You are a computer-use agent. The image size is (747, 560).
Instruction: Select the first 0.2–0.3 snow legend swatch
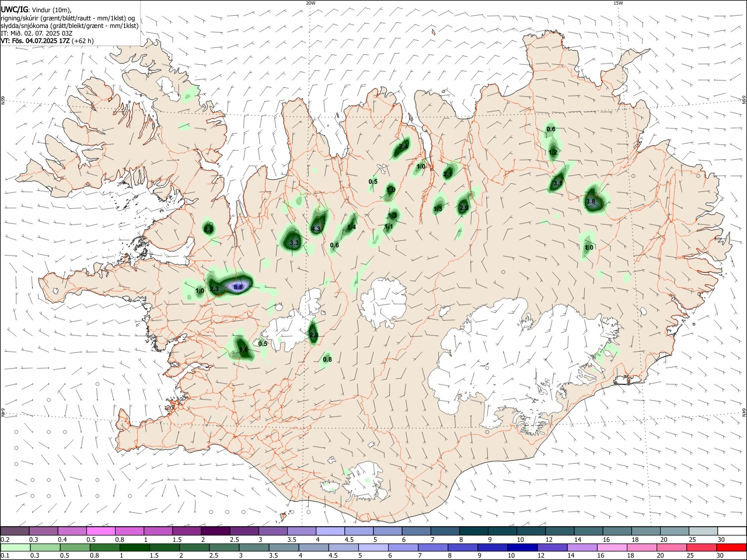coord(15,531)
